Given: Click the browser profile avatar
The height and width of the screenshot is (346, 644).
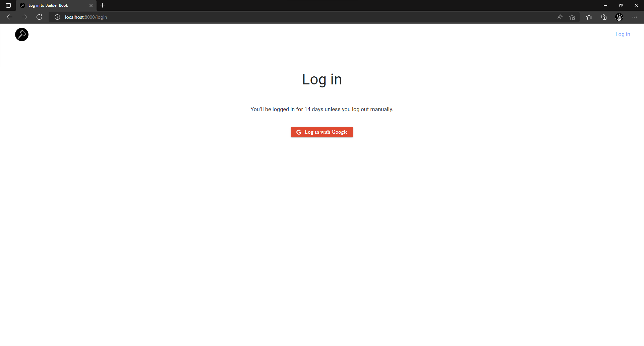Looking at the screenshot, I should coord(619,17).
